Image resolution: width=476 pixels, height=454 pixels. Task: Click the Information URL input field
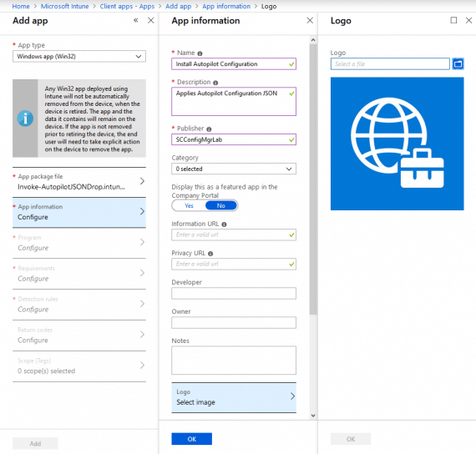[234, 235]
